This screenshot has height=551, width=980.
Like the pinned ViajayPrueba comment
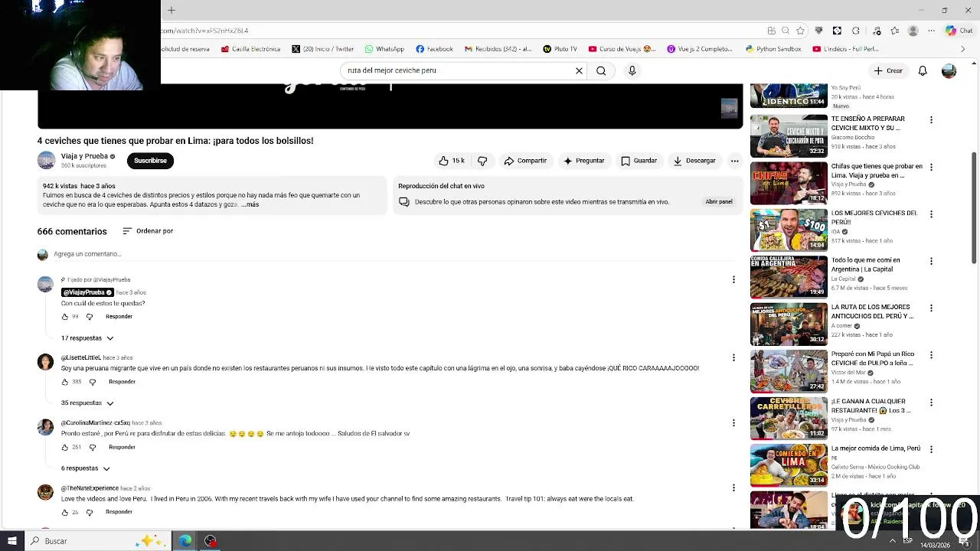(65, 317)
